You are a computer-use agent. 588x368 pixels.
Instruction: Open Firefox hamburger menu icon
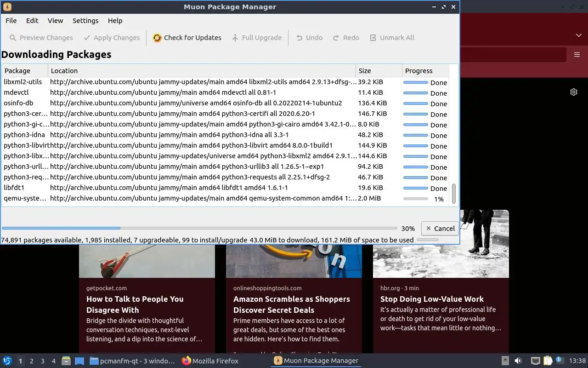(577, 55)
